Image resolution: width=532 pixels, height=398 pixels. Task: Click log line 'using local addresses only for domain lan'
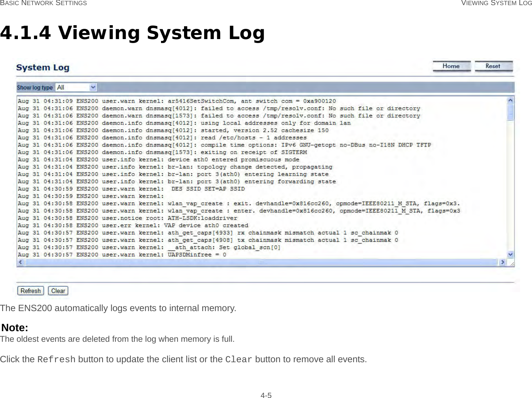coord(184,123)
